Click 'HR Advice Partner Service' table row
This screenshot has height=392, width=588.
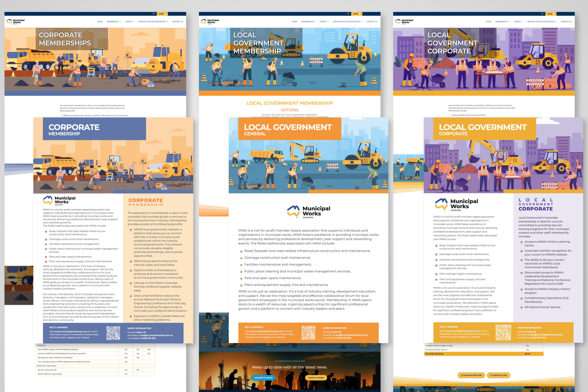pos(484,350)
